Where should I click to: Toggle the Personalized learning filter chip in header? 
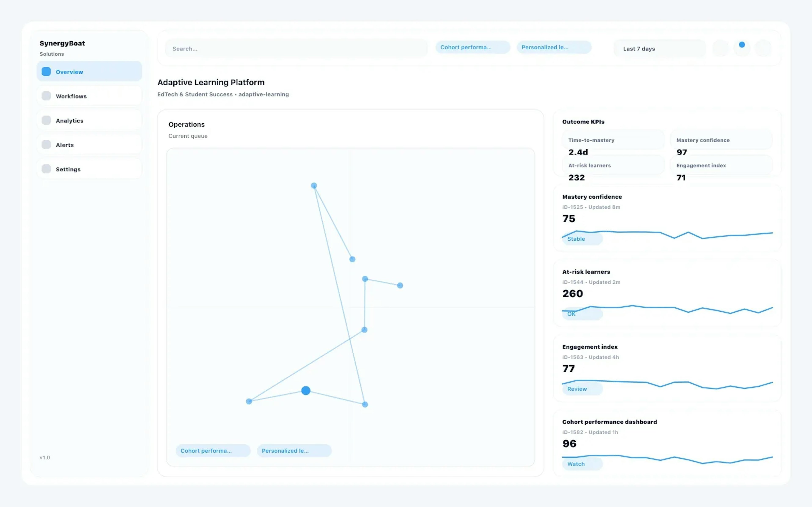(x=554, y=47)
